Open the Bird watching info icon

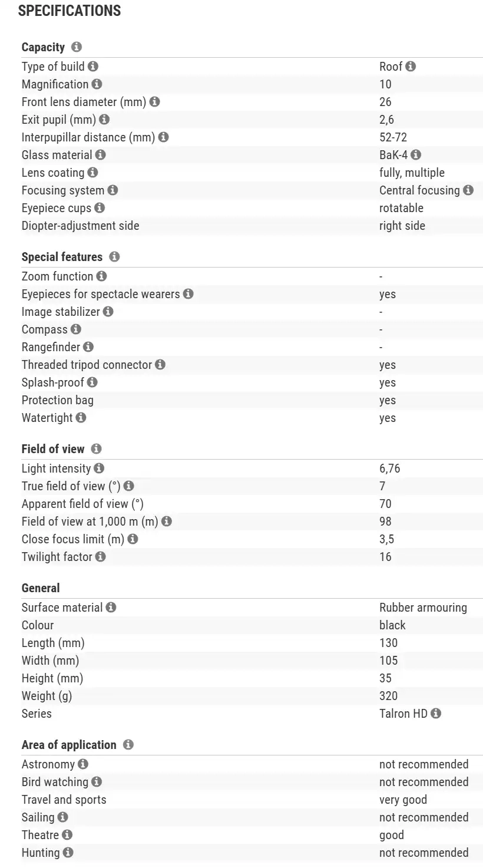[97, 782]
